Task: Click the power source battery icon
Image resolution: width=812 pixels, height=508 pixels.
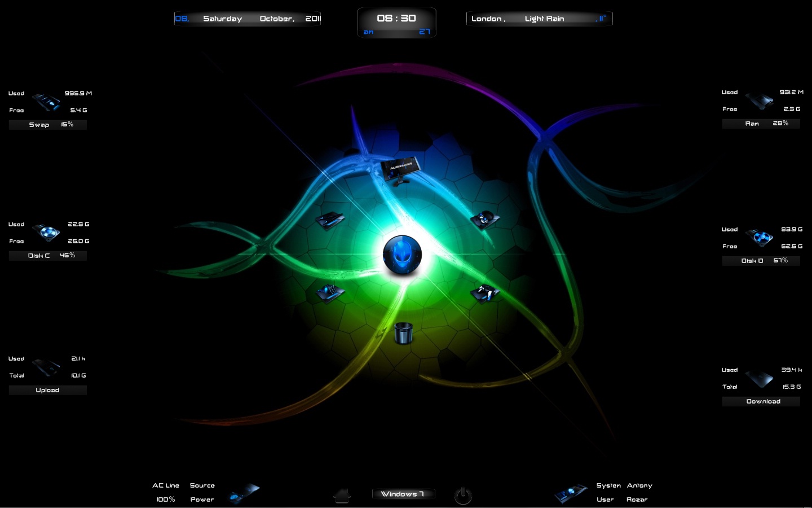Action: coord(244,493)
